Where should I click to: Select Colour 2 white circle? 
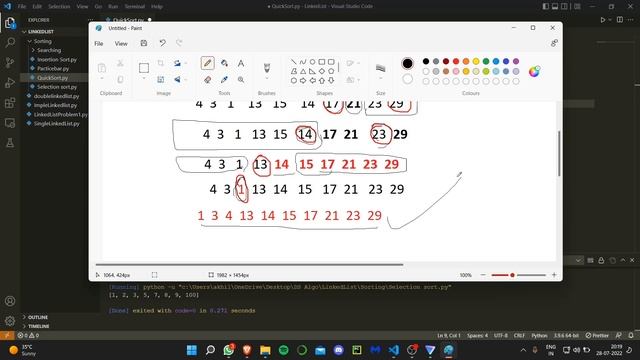click(x=407, y=79)
